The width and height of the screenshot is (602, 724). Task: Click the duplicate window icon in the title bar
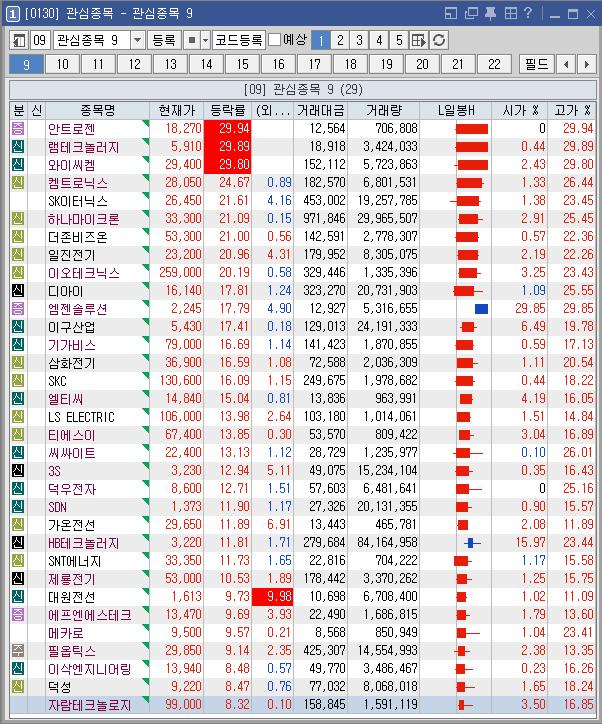471,13
